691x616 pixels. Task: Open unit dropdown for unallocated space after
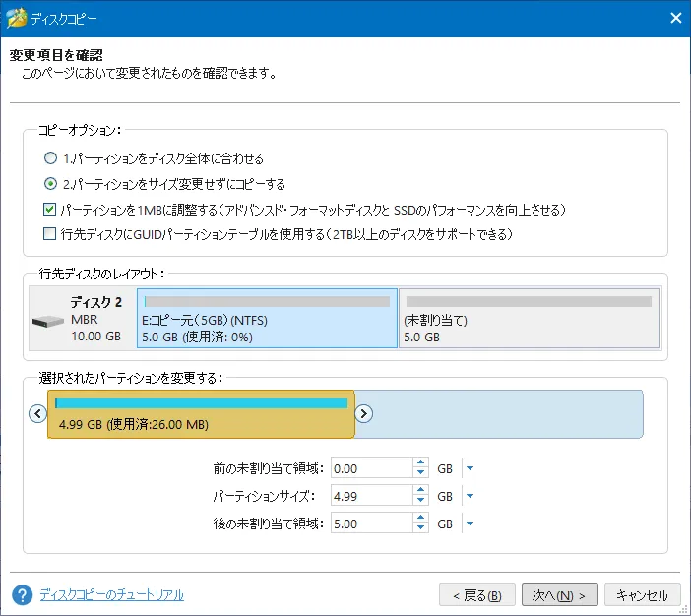pos(470,524)
